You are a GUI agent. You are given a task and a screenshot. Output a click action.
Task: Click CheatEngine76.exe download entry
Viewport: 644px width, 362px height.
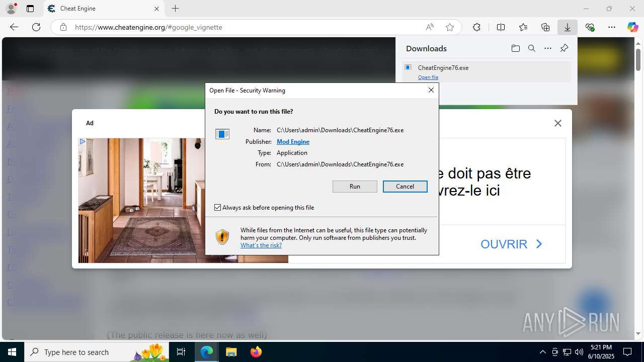pyautogui.click(x=486, y=71)
